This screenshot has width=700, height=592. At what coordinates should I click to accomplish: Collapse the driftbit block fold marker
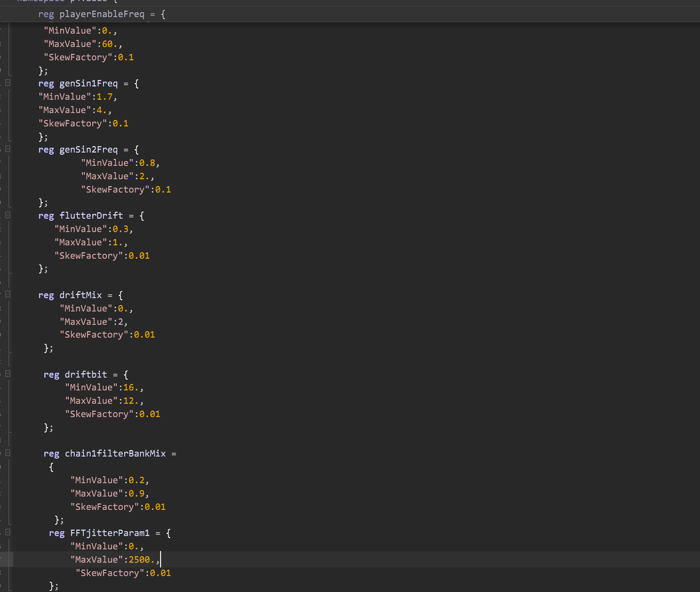click(7, 374)
